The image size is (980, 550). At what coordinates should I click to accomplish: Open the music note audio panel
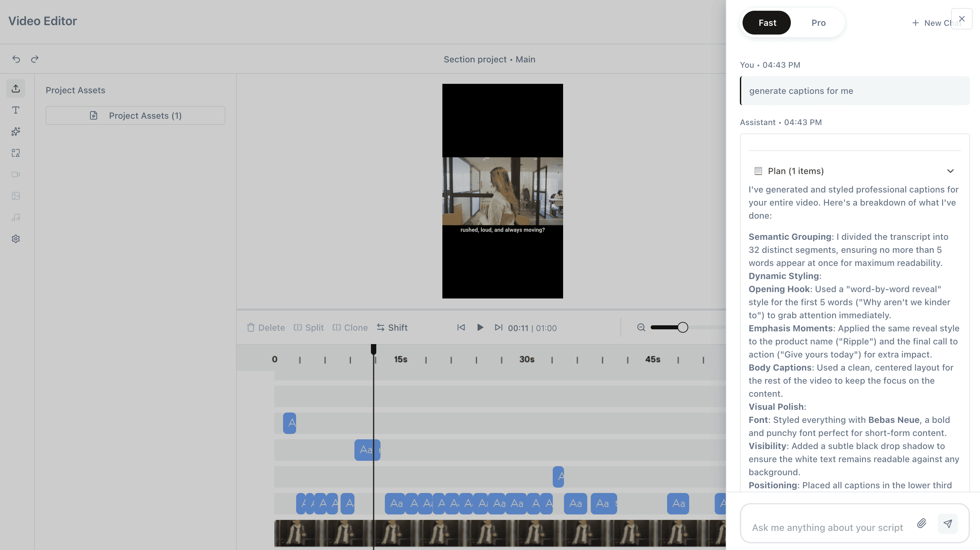[16, 217]
